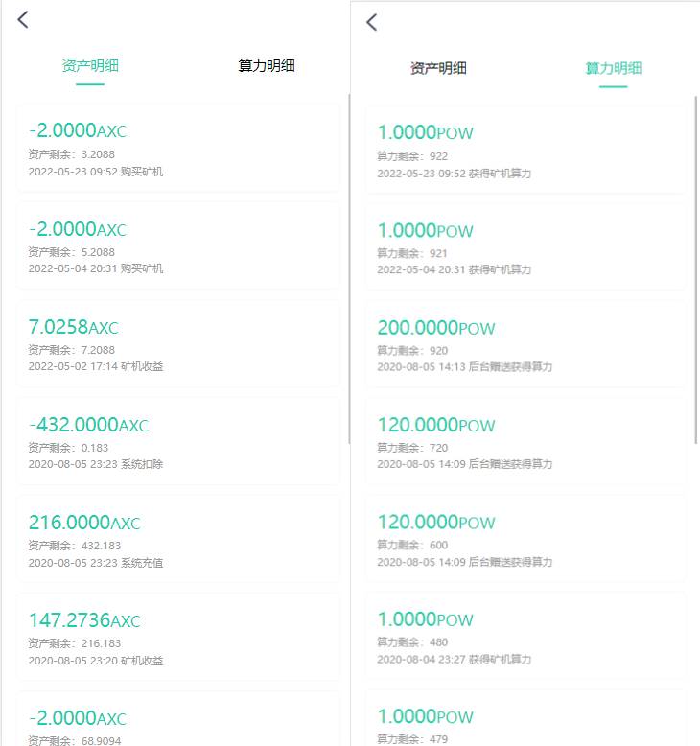
Task: Switch to 资产明细 tab on right screen
Action: pos(438,68)
